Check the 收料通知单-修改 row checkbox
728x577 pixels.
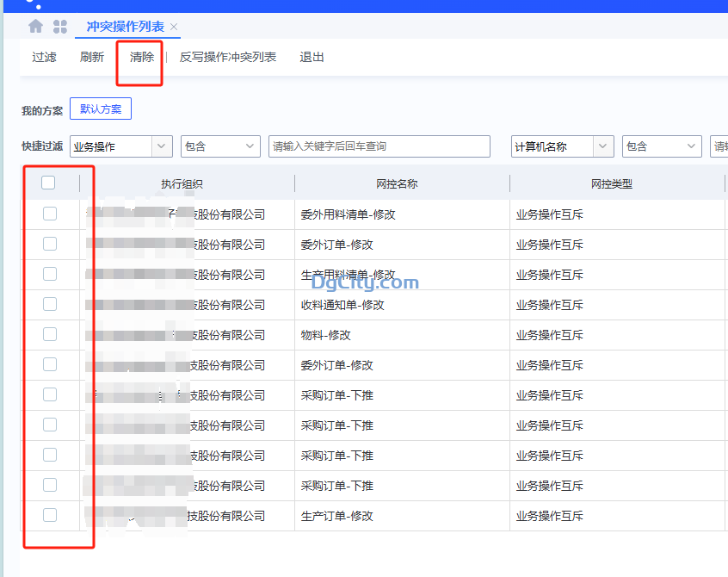click(49, 304)
